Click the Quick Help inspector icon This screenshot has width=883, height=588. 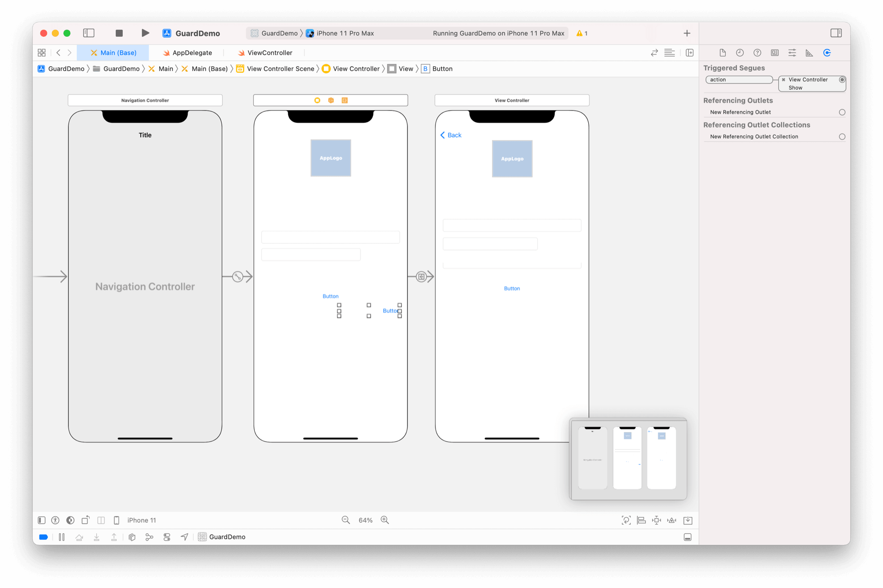(x=757, y=53)
